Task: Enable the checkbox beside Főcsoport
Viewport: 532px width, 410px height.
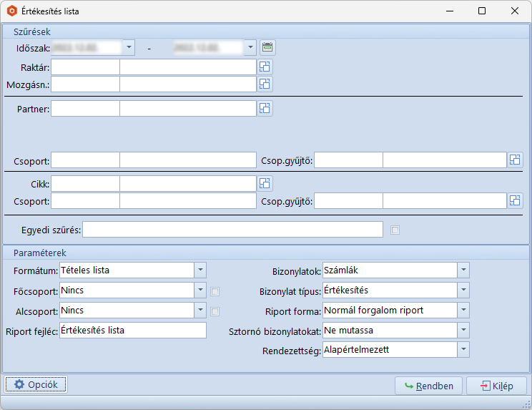Action: [215, 291]
